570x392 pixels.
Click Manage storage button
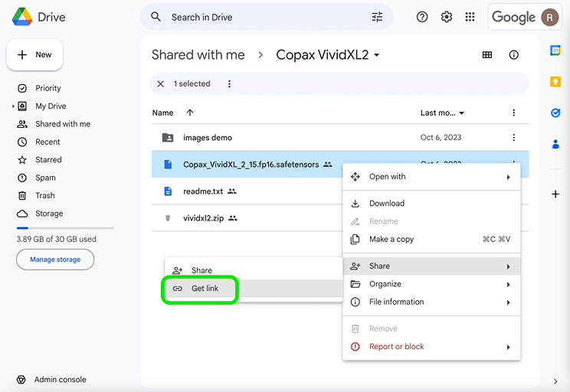click(55, 260)
